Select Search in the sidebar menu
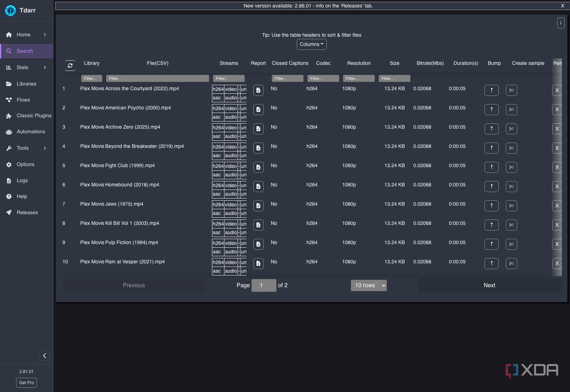 pyautogui.click(x=27, y=51)
